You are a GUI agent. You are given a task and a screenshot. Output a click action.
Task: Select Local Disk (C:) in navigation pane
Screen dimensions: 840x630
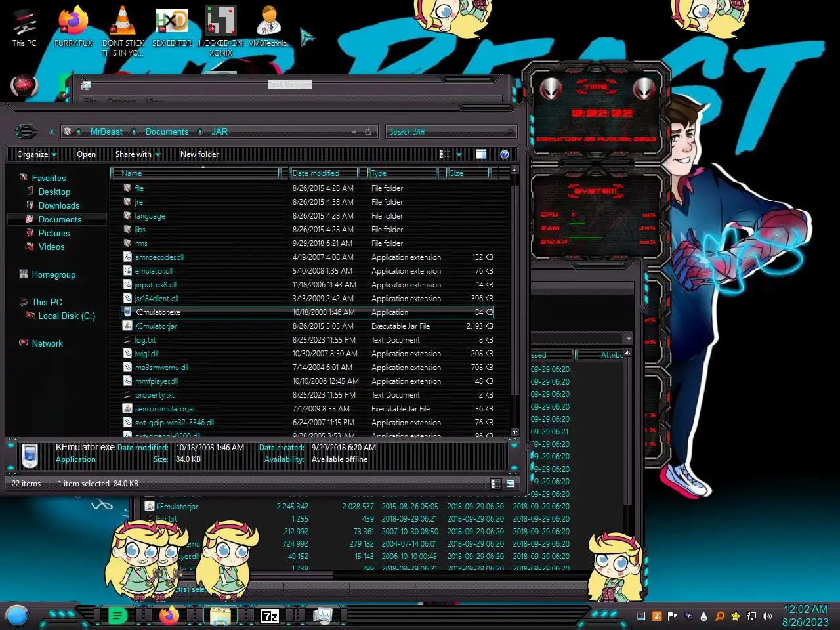(x=66, y=316)
